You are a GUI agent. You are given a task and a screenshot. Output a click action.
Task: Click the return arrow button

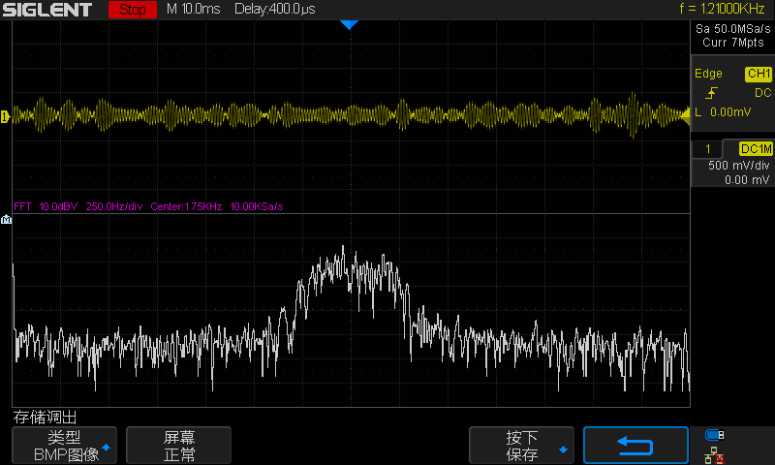coord(635,446)
